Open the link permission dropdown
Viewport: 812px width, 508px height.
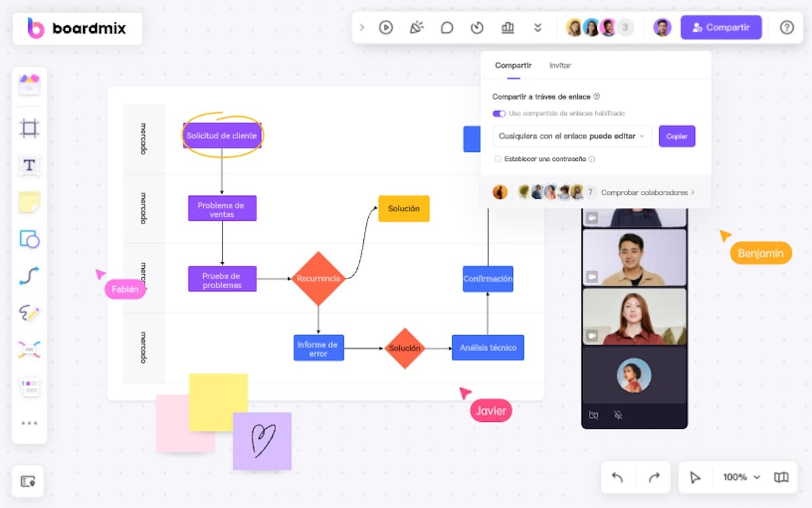pos(572,136)
